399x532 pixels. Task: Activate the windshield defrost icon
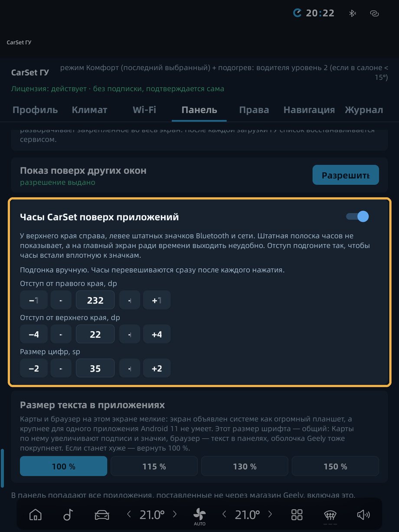(330, 516)
